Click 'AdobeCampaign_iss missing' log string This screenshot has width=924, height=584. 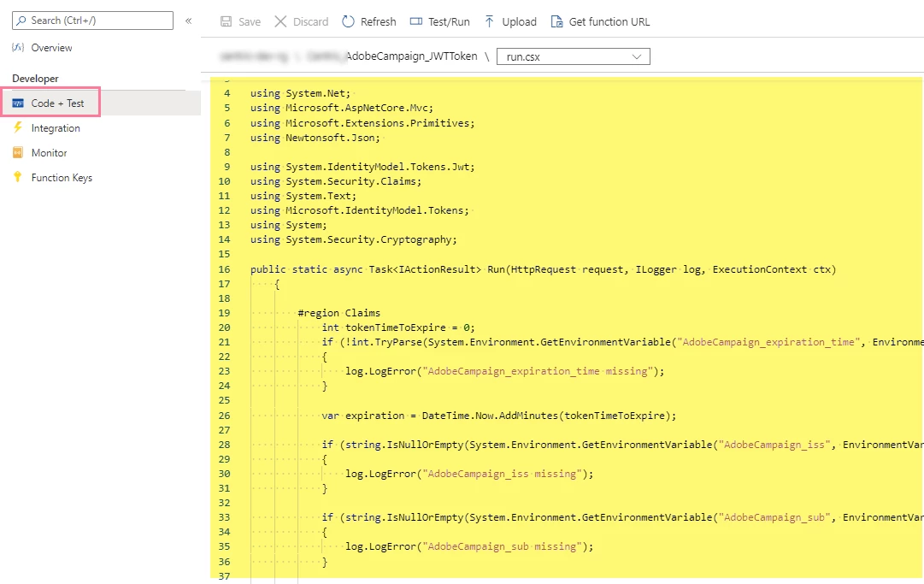click(502, 474)
